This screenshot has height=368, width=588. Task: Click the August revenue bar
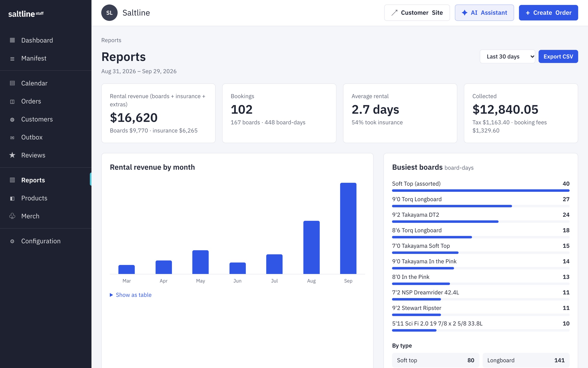pos(311,247)
